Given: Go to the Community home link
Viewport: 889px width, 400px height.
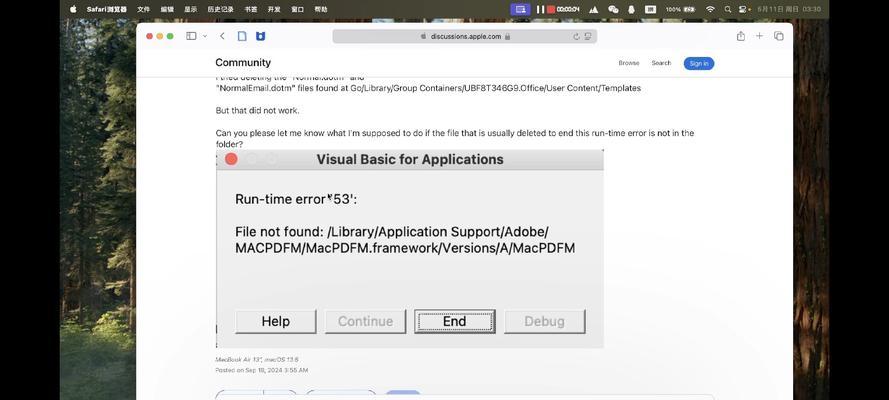Looking at the screenshot, I should pyautogui.click(x=243, y=63).
